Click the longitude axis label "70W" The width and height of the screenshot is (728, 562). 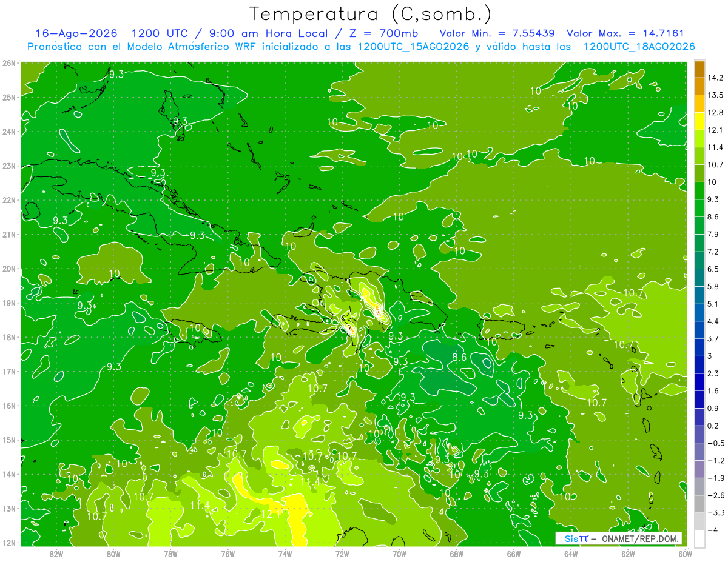399,554
